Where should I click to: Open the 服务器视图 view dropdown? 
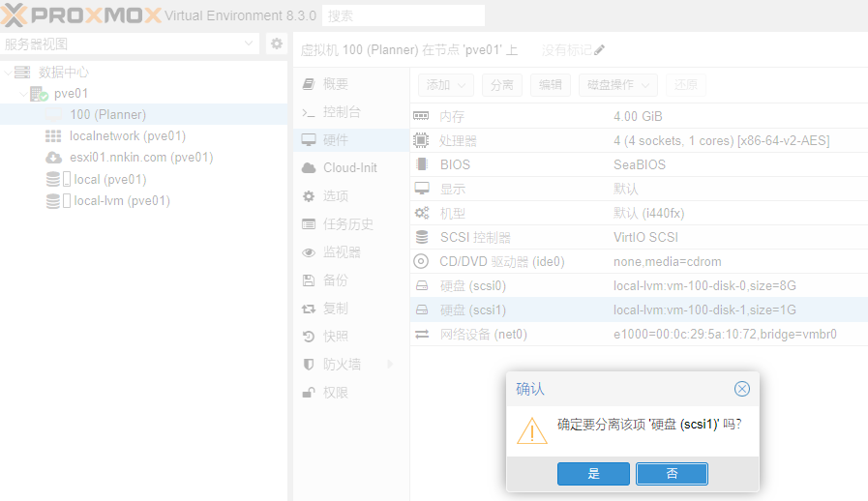point(250,44)
